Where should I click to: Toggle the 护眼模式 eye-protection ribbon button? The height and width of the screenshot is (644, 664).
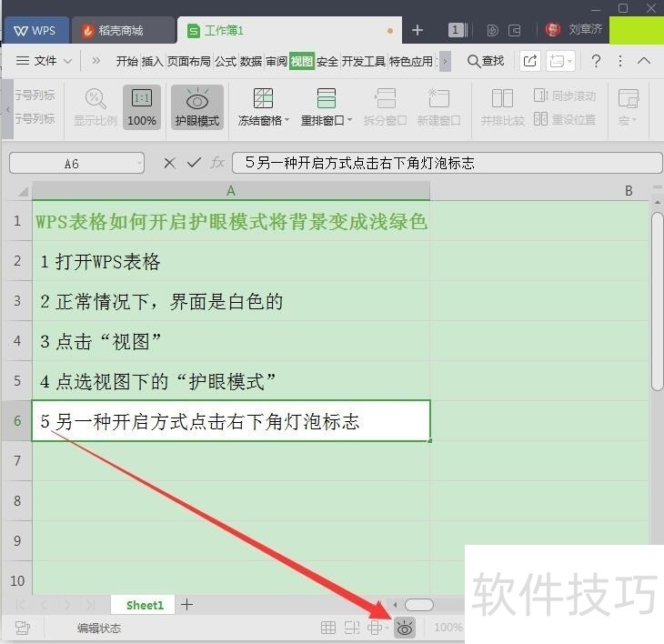pyautogui.click(x=197, y=107)
